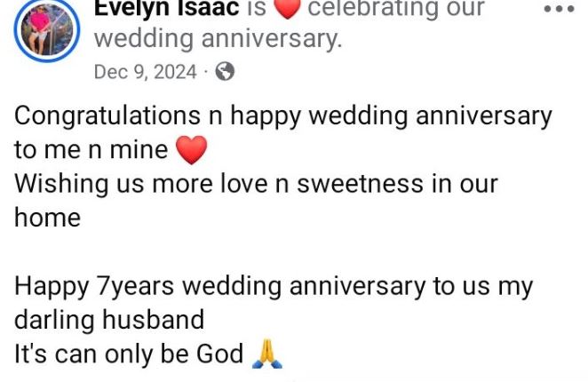Click "wedding anniversary." under the profile name
This screenshot has height=382, width=588.
[218, 40]
